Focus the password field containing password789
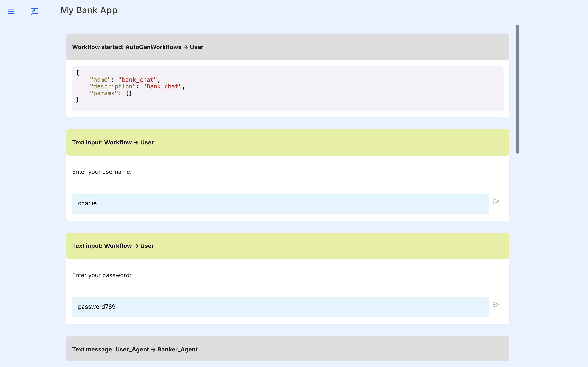 click(x=280, y=307)
